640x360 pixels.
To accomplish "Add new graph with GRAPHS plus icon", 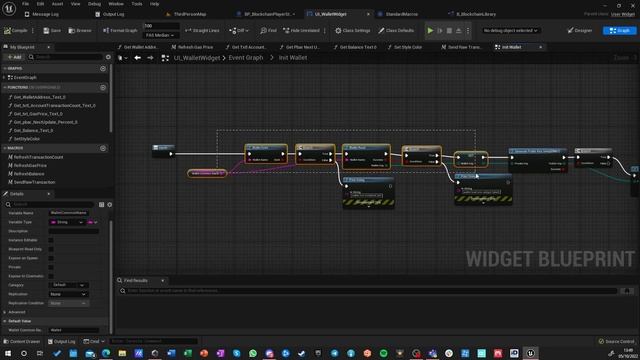I will (103, 68).
